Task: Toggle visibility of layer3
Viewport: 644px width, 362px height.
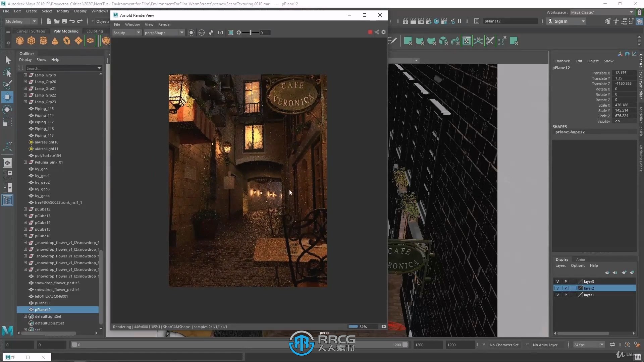Action: click(x=557, y=282)
